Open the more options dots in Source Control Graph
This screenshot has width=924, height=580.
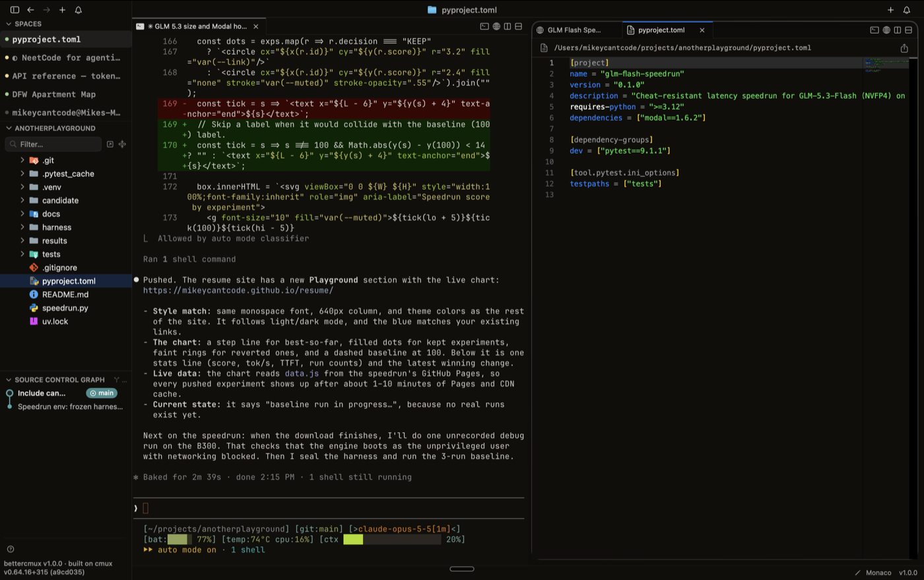125,379
